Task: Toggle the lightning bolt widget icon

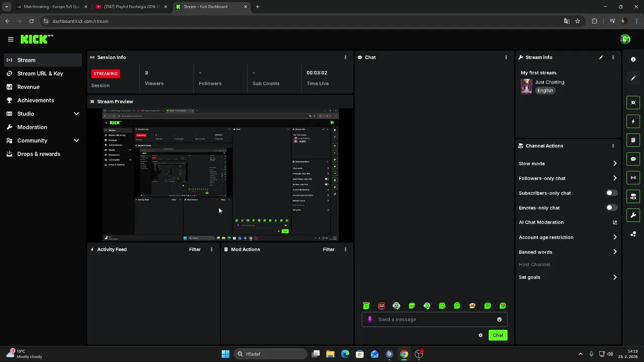Action: (633, 121)
